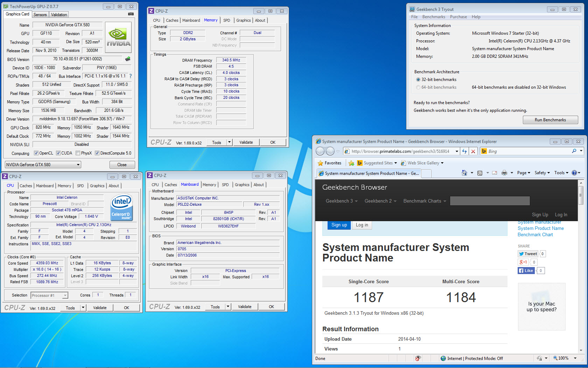This screenshot has height=368, width=588.
Task: Open Tools dropdown arrow in CPU-Z CPU window
Action: pyautogui.click(x=83, y=308)
